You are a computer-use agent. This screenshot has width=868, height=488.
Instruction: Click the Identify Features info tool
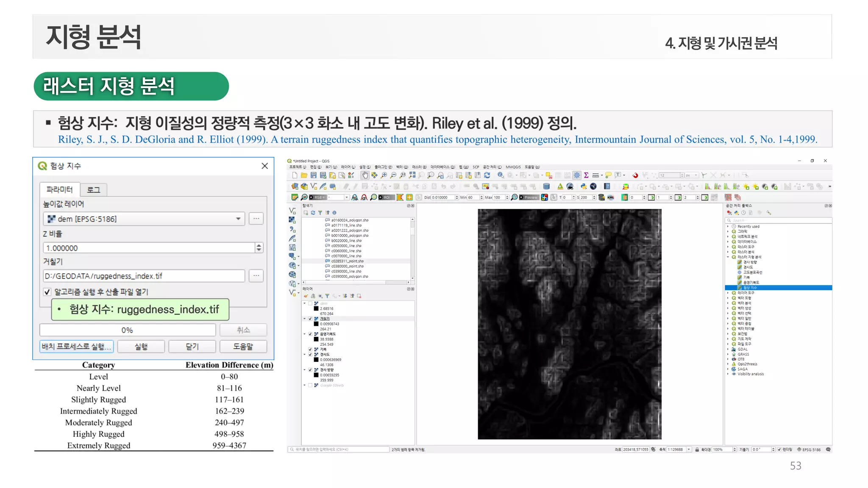tap(501, 175)
